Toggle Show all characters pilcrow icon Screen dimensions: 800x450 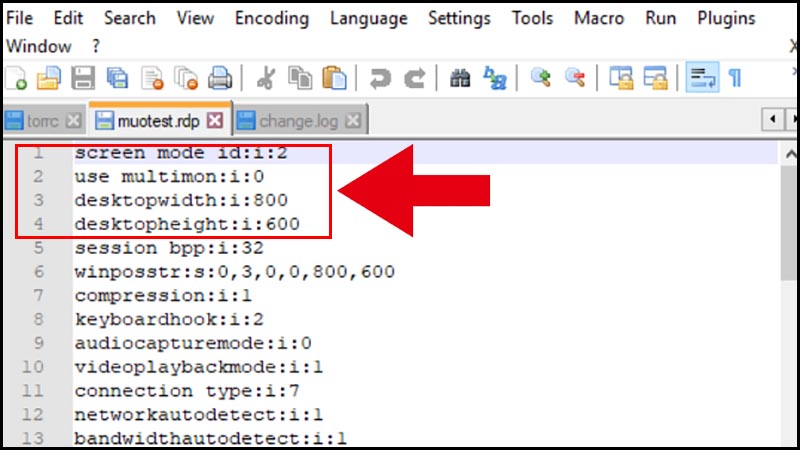tap(735, 79)
